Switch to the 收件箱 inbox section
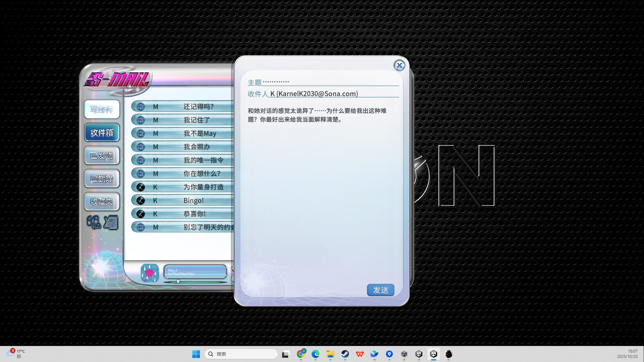 102,132
